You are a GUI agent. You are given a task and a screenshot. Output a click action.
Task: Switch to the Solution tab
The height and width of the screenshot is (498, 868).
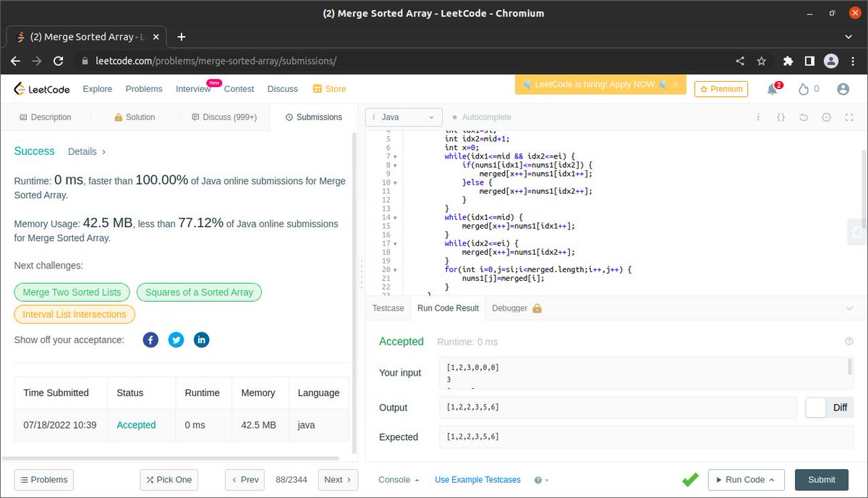[x=135, y=117]
